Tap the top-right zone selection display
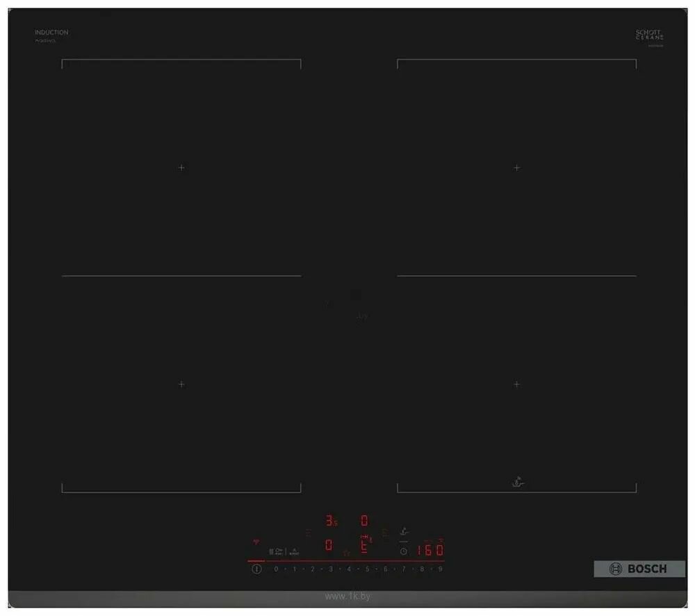The height and width of the screenshot is (616, 695). pyautogui.click(x=364, y=519)
